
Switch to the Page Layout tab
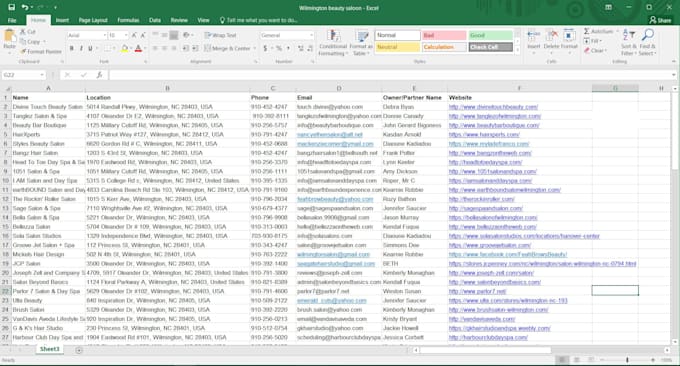click(x=93, y=20)
